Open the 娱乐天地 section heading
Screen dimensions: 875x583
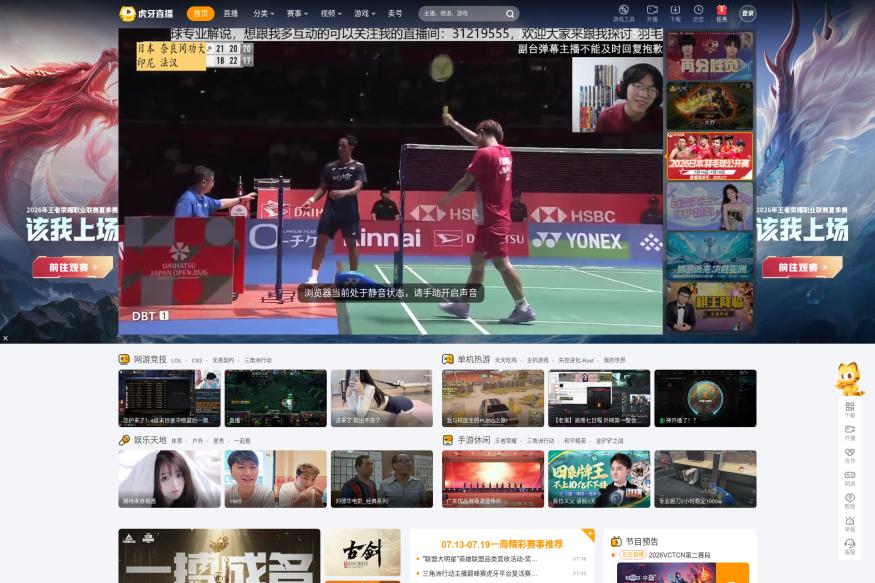point(150,440)
